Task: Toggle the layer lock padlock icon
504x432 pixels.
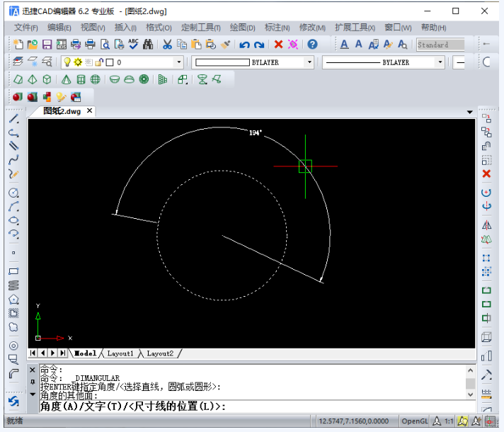Action: pyautogui.click(x=99, y=62)
